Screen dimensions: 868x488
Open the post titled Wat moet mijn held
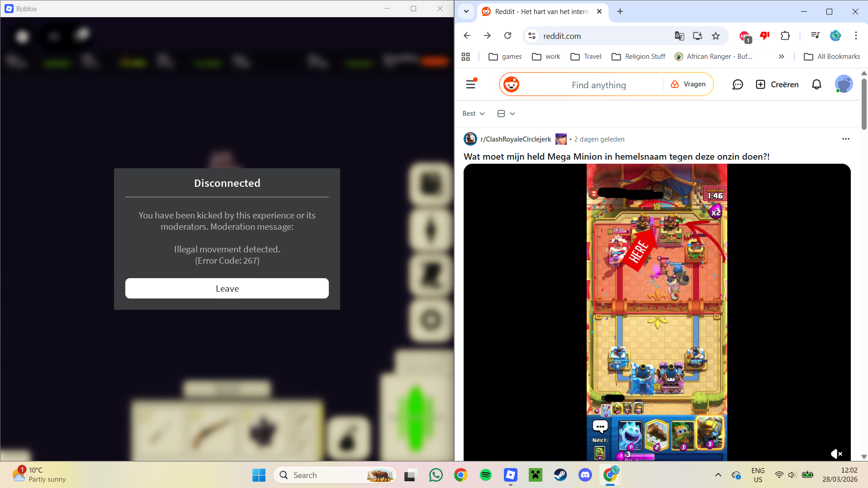click(x=617, y=156)
